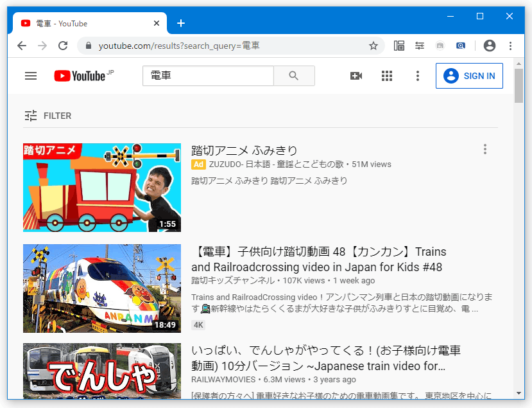Maximize the browser window
532x408 pixels.
(x=480, y=16)
